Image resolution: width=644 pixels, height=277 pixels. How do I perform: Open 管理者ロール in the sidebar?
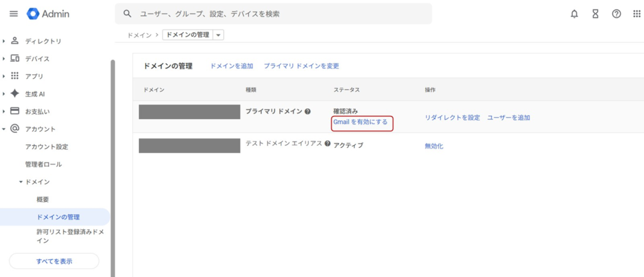click(x=43, y=164)
